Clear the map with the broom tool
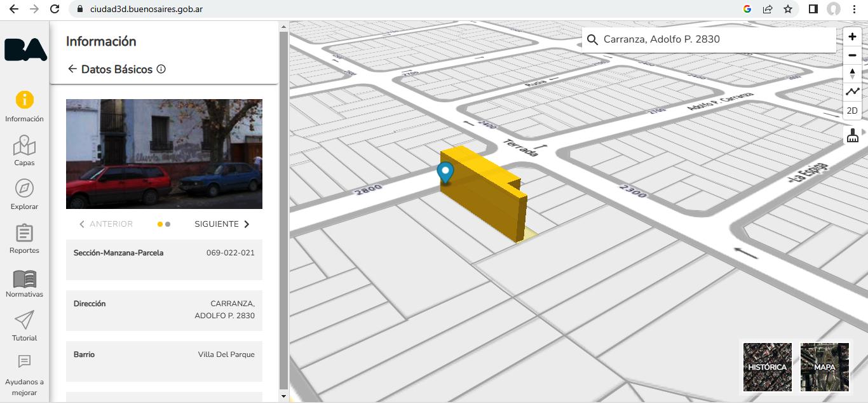Image resolution: width=868 pixels, height=404 pixels. pyautogui.click(x=852, y=135)
